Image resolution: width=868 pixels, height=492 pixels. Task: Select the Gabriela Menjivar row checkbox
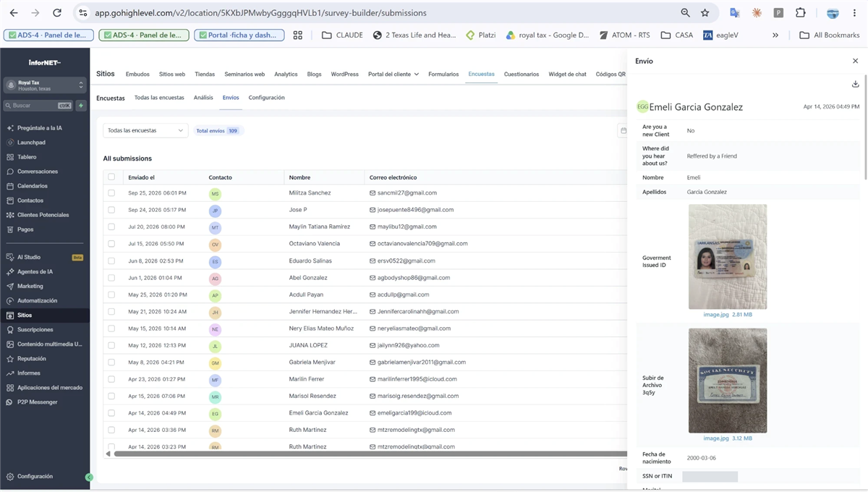click(x=111, y=362)
